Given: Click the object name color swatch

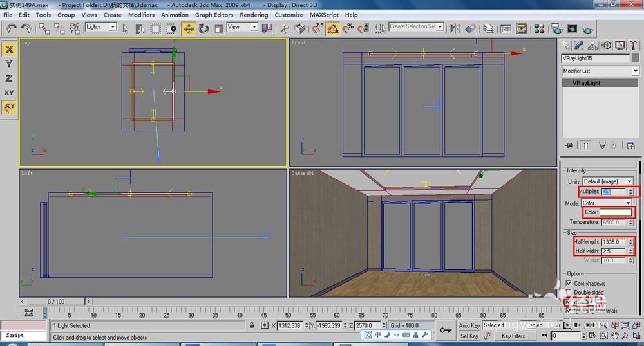Looking at the screenshot, I should click(x=636, y=59).
